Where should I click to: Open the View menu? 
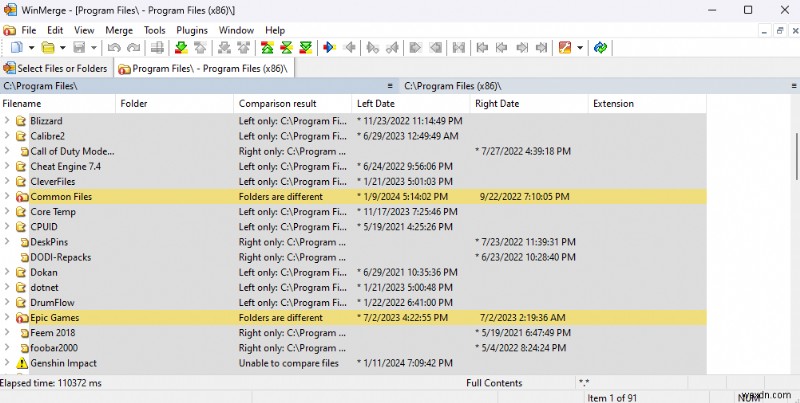[84, 30]
